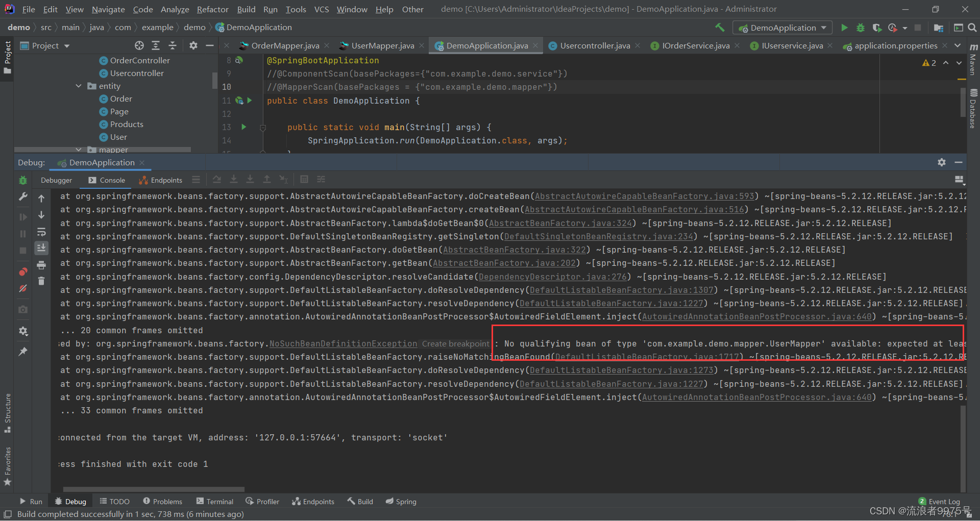Clear All console trash icon
Screen dimensions: 980x521
point(41,281)
